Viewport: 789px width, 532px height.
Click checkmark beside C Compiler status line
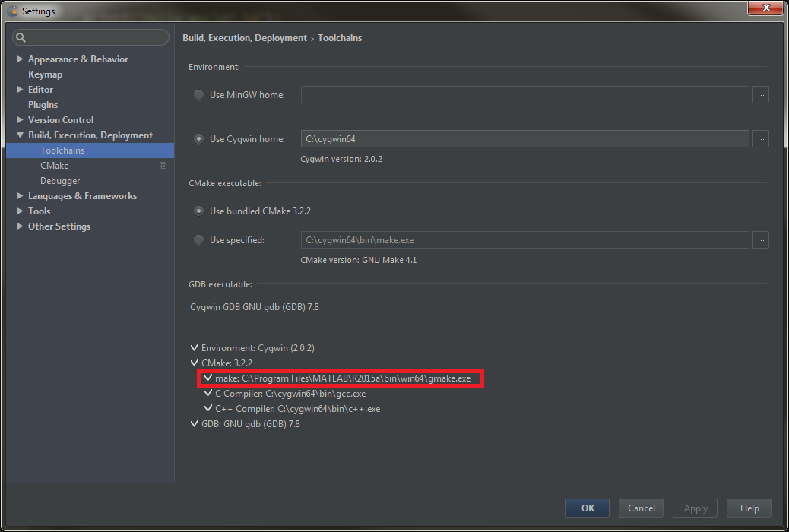[x=208, y=394]
